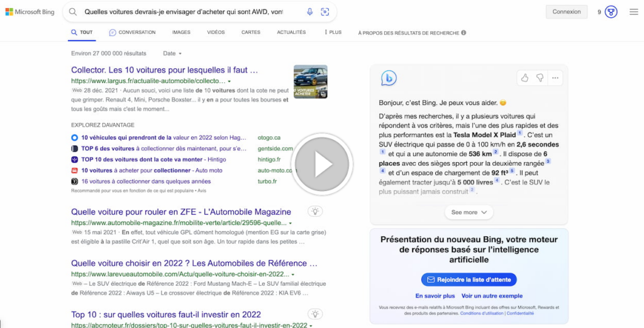Viewport: 644px width, 328px height.
Task: Dislike the Bing answer with thumbs down
Action: (540, 78)
